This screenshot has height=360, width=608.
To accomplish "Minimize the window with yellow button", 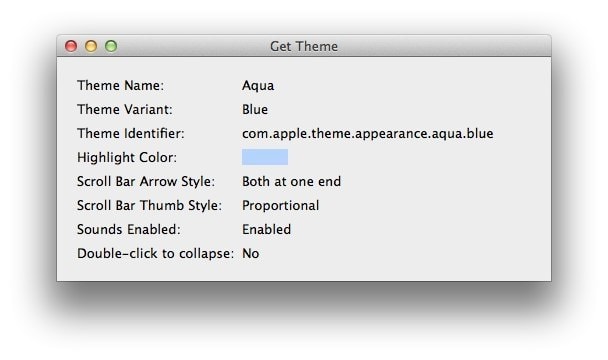I will point(91,46).
